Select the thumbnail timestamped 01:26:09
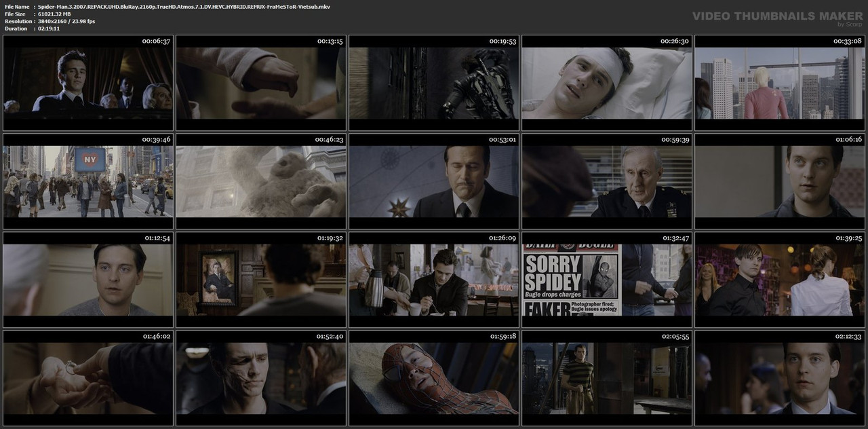 tap(434, 280)
